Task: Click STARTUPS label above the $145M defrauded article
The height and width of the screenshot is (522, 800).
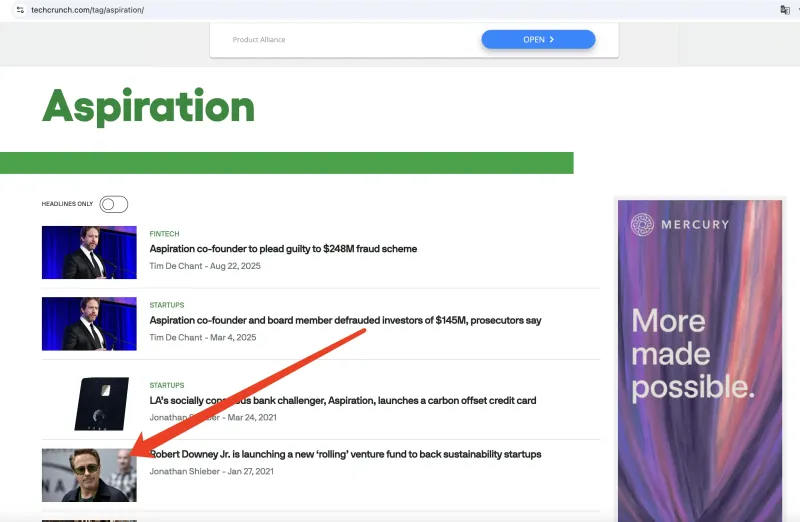Action: click(x=167, y=305)
